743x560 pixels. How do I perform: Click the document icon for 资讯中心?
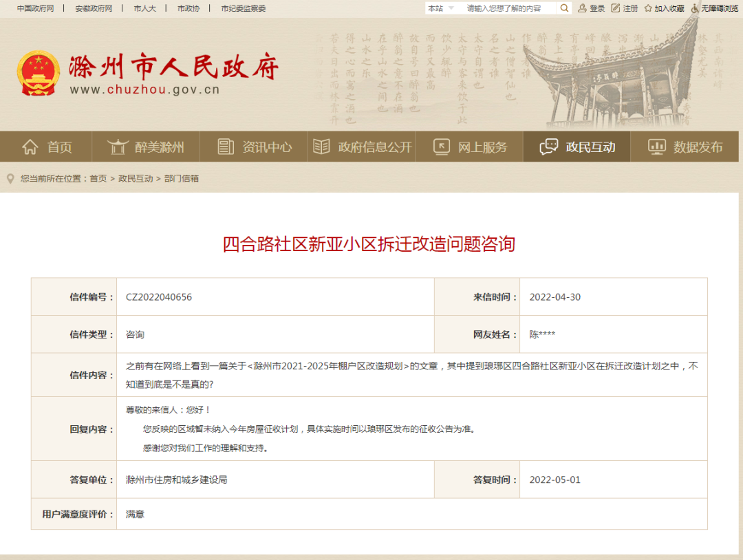[225, 146]
